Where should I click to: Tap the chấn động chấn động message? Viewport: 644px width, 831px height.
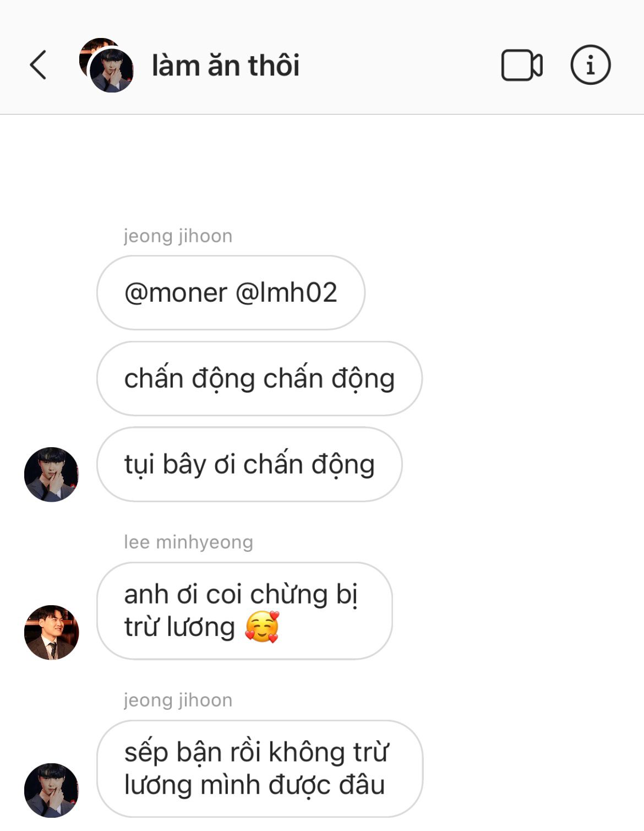(259, 378)
